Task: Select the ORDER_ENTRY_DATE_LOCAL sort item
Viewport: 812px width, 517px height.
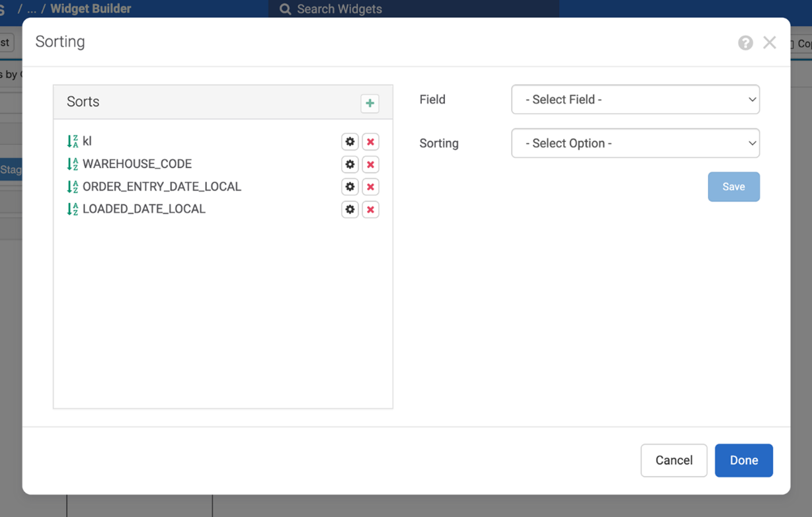Action: pyautogui.click(x=161, y=187)
